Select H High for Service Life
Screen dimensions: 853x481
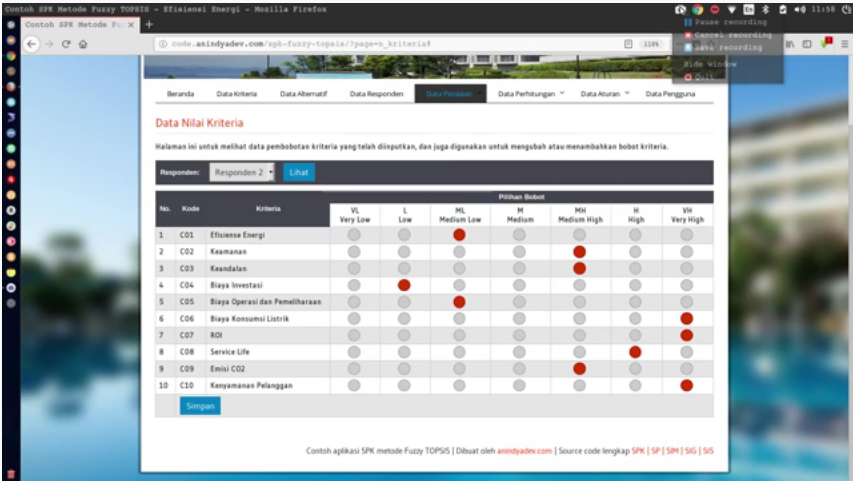point(635,352)
